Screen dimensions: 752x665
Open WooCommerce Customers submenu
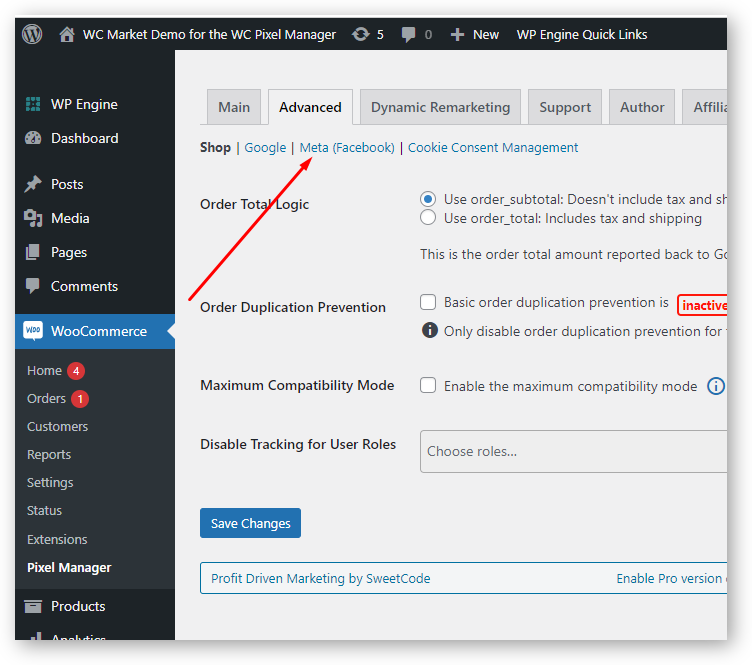point(58,427)
